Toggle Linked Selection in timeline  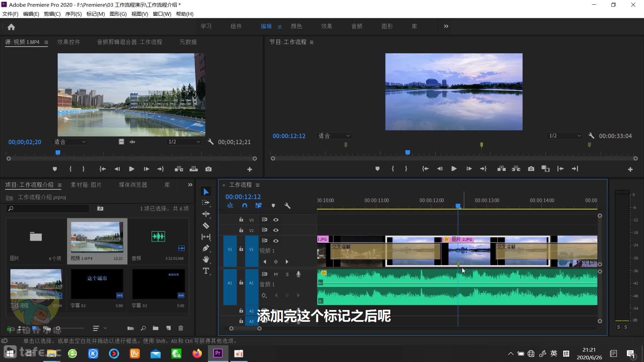[x=259, y=206]
